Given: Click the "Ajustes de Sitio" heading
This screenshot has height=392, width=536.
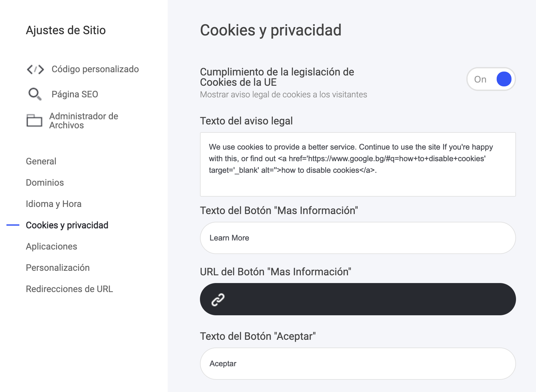Looking at the screenshot, I should coord(66,30).
